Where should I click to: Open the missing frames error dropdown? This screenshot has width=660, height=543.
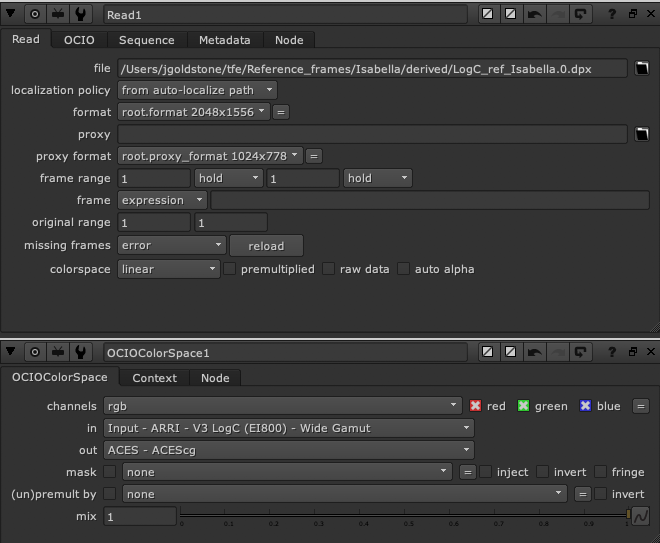tap(171, 245)
